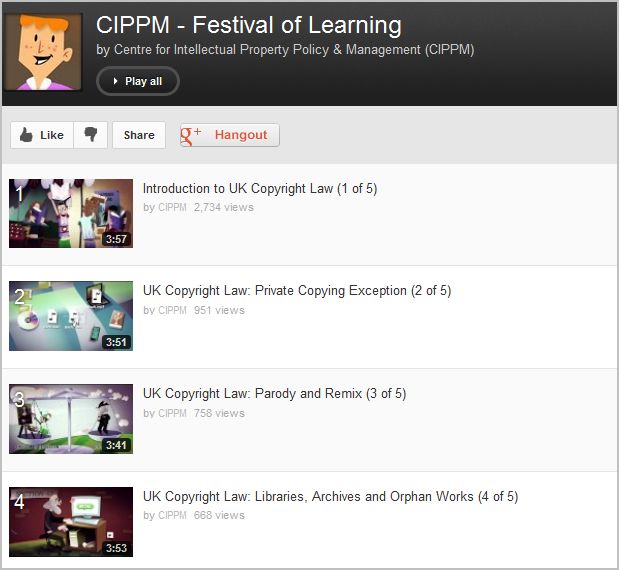Open Introduction to UK Copyright Law (1 of 5) title

[260, 189]
